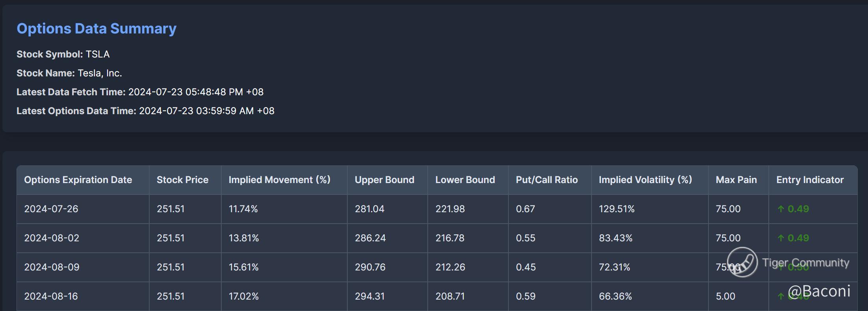Click the 129.51% implied volatility cell
This screenshot has height=311, width=868.
[x=616, y=209]
